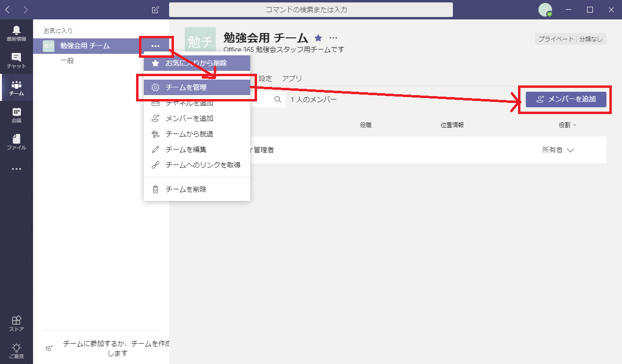This screenshot has height=364, width=622.
Task: Choose メンバーを追加 in context menu
Action: (x=197, y=118)
